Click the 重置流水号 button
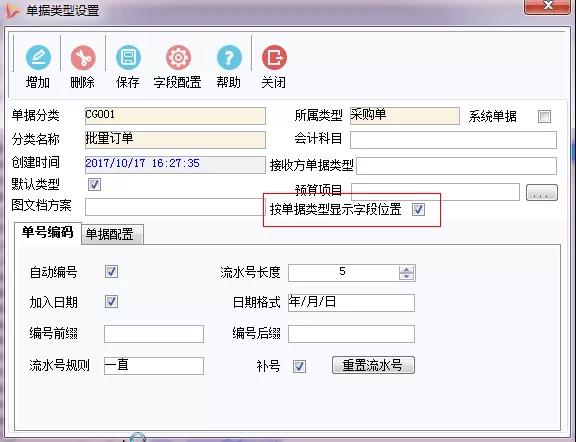Image resolution: width=576 pixels, height=442 pixels. point(373,365)
